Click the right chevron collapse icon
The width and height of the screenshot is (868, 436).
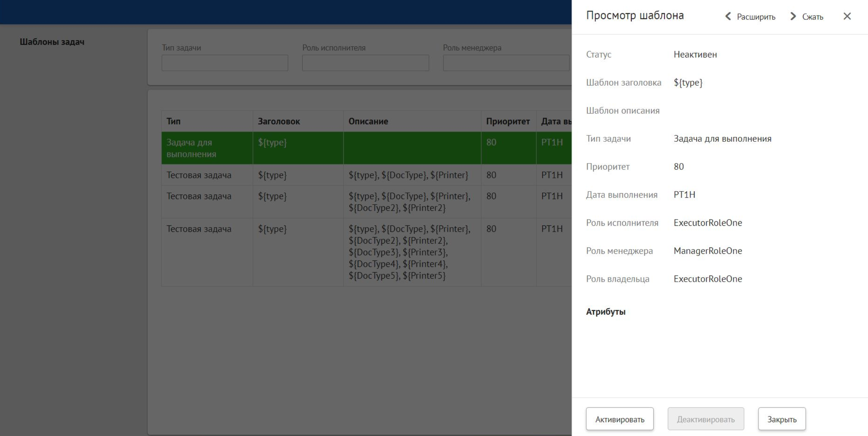(x=793, y=16)
